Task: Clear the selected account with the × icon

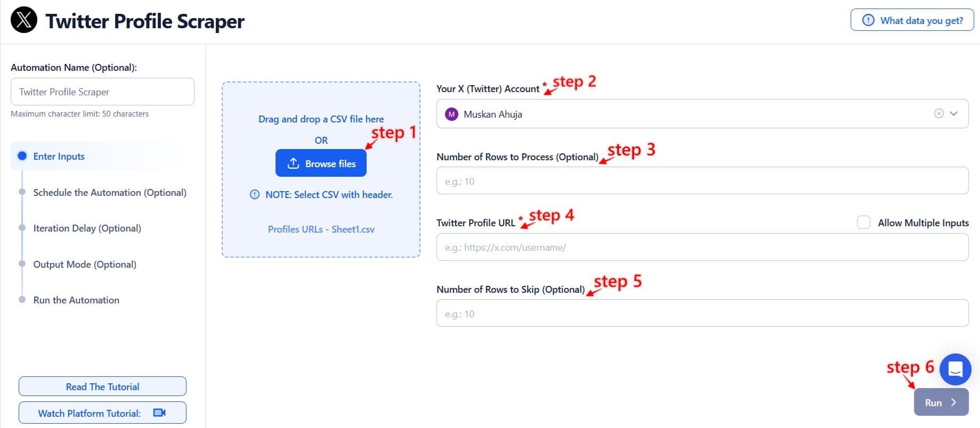Action: pyautogui.click(x=937, y=113)
